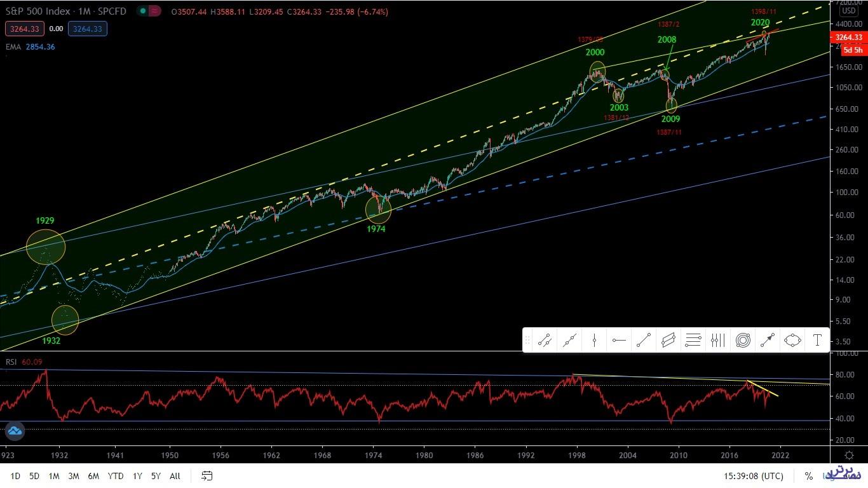Screen dimensions: 868x488
Task: Open chart scale settings gear
Action: pos(849,455)
